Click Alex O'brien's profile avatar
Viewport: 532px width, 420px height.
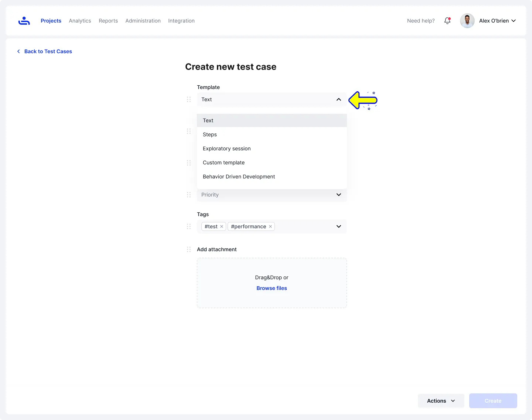pos(467,21)
